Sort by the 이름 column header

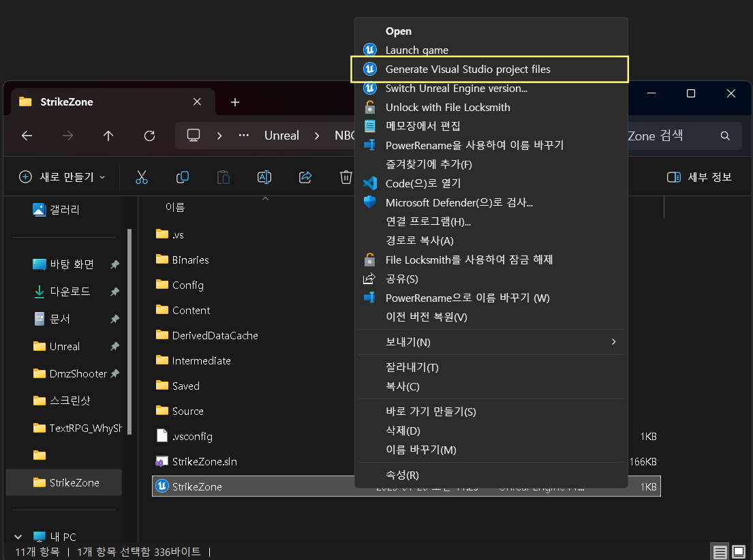click(x=175, y=207)
